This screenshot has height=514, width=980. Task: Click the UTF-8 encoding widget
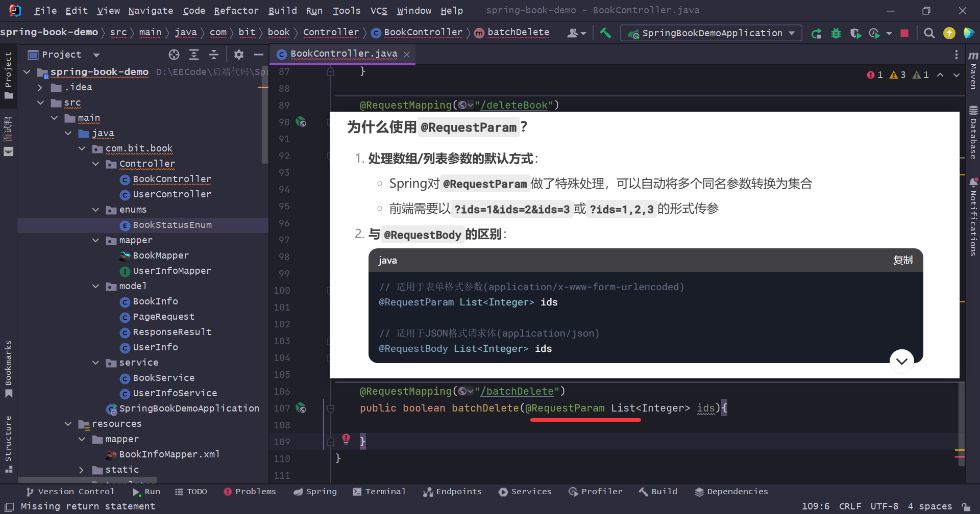pos(884,506)
